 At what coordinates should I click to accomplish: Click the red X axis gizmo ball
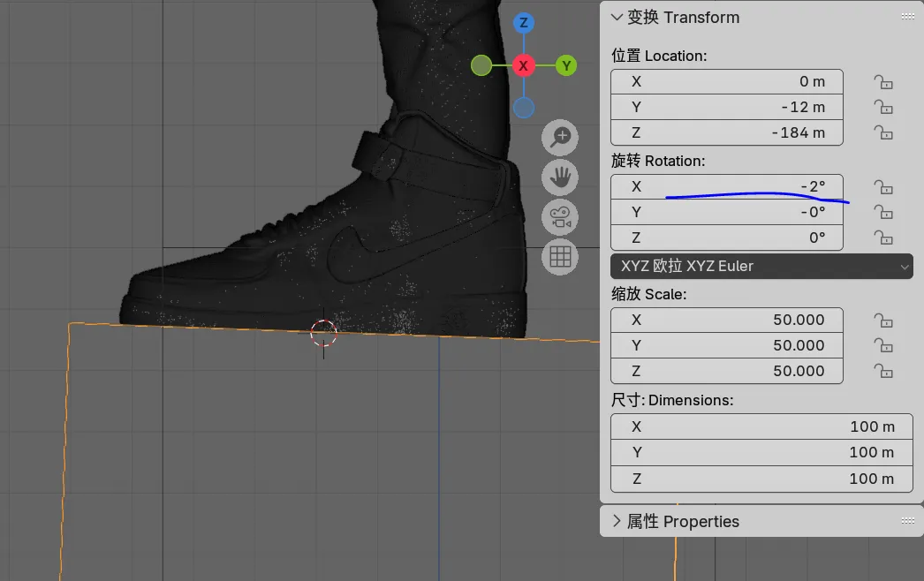(x=524, y=65)
